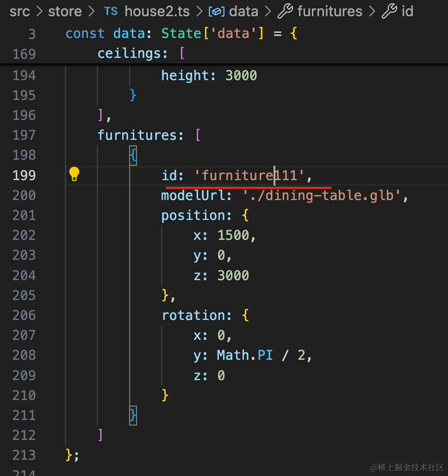Screen dimensions: 448x476
Task: Select the furnitures breadcrumb item
Action: coord(330,12)
